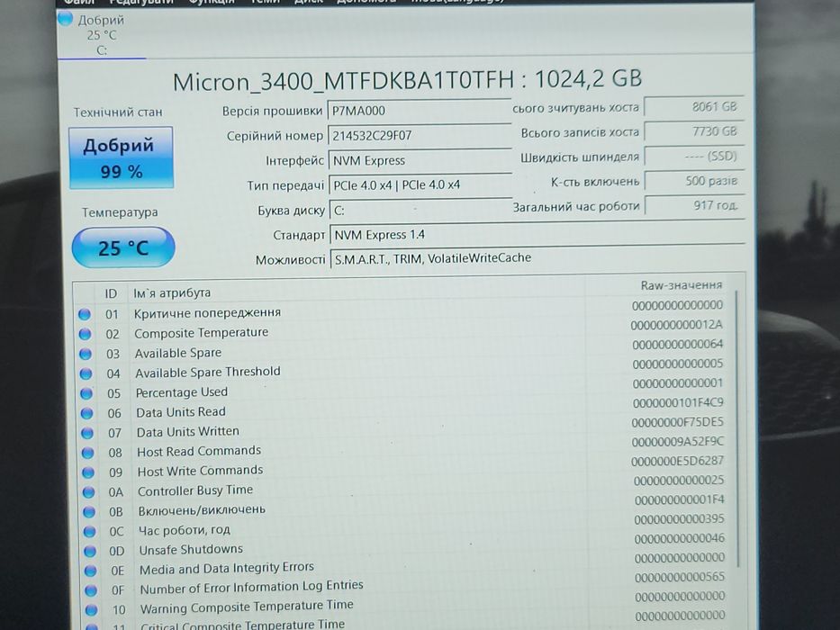Click the transfer mode field PCIe 4.0 x4

tap(420, 184)
